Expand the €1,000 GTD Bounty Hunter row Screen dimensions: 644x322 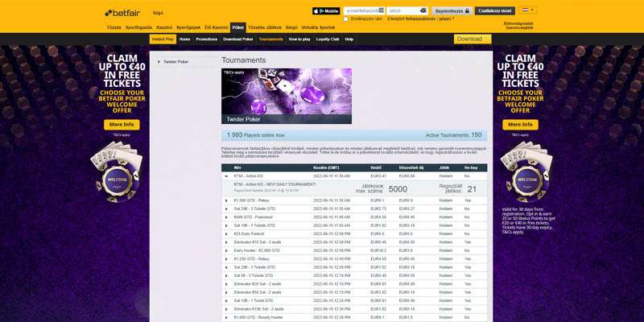point(226,317)
